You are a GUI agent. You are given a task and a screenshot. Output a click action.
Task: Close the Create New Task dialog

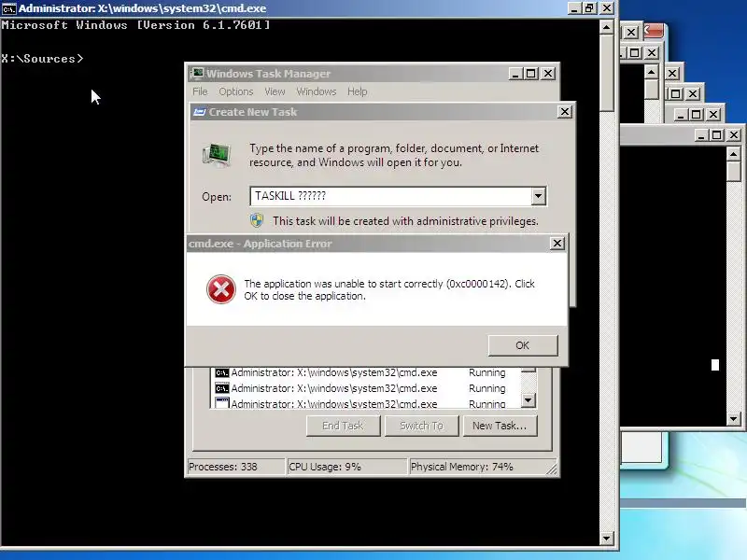tap(565, 111)
